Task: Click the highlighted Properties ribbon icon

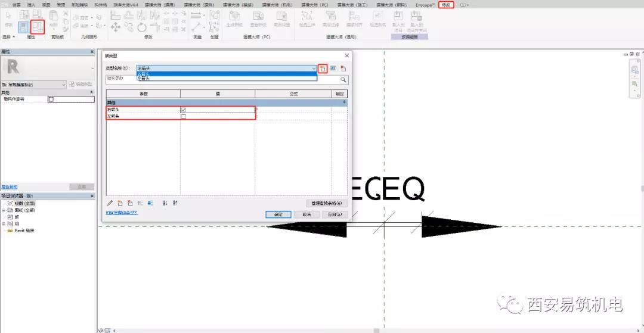Action: click(23, 27)
